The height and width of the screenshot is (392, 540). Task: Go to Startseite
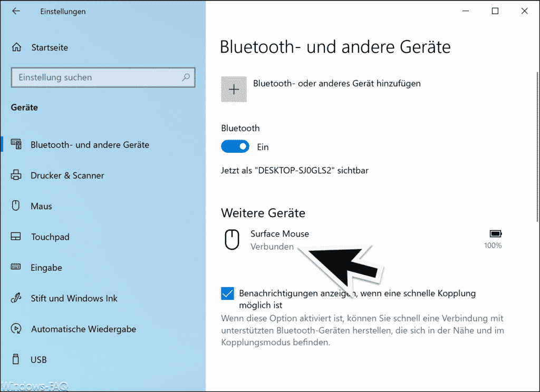50,47
